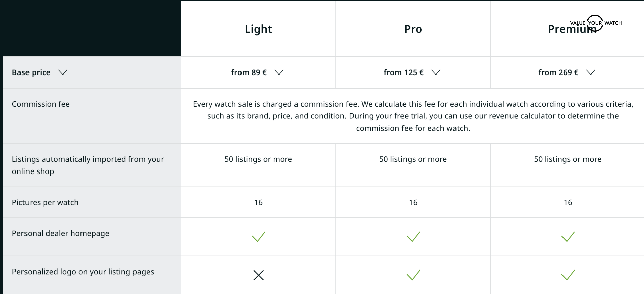Click the green checkmark under Light for Personal dealer homepage

(258, 237)
